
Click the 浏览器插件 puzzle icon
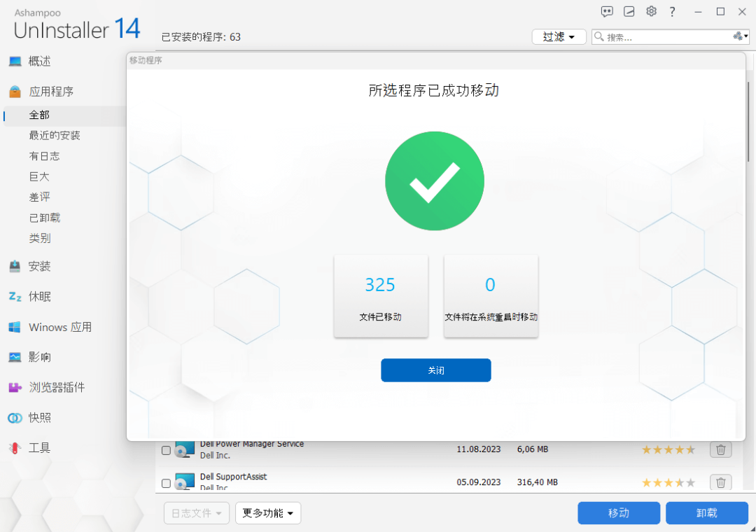coord(15,387)
